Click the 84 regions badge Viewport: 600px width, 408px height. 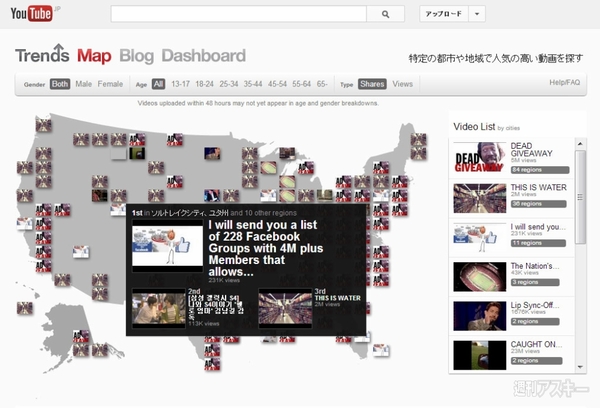click(x=540, y=170)
